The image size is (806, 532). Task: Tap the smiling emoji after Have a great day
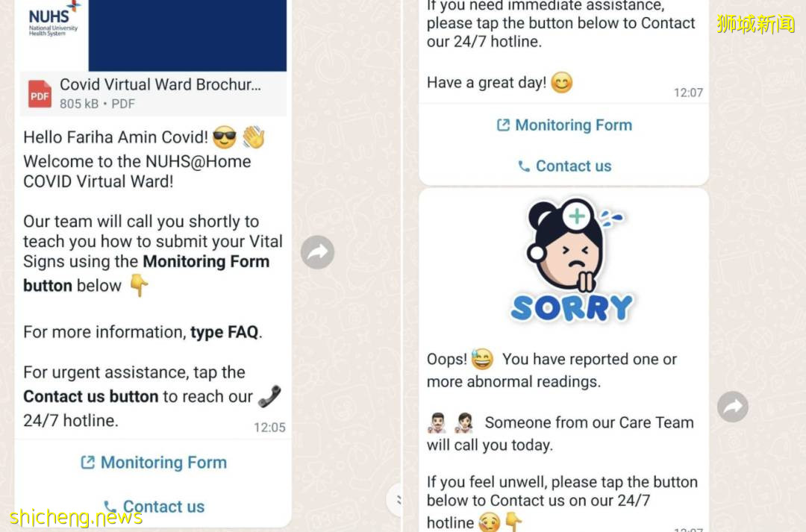[x=562, y=82]
